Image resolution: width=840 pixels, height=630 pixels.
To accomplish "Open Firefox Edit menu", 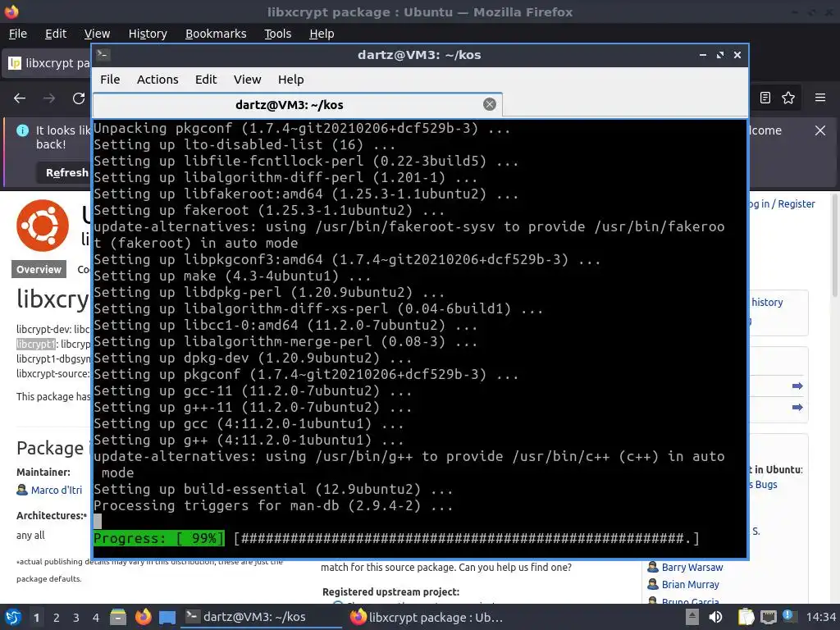I will [x=56, y=34].
